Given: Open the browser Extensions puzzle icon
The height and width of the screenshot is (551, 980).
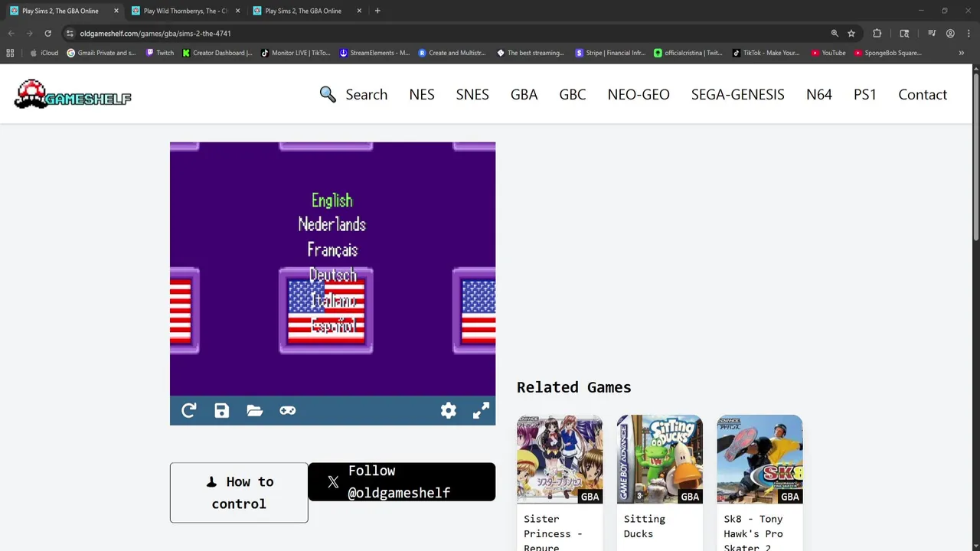Looking at the screenshot, I should (x=877, y=34).
